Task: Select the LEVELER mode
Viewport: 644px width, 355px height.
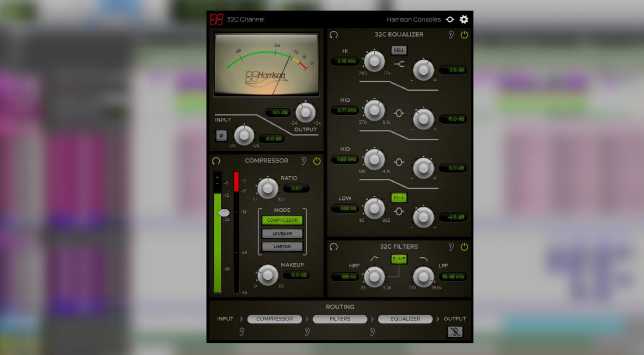Action: (282, 233)
